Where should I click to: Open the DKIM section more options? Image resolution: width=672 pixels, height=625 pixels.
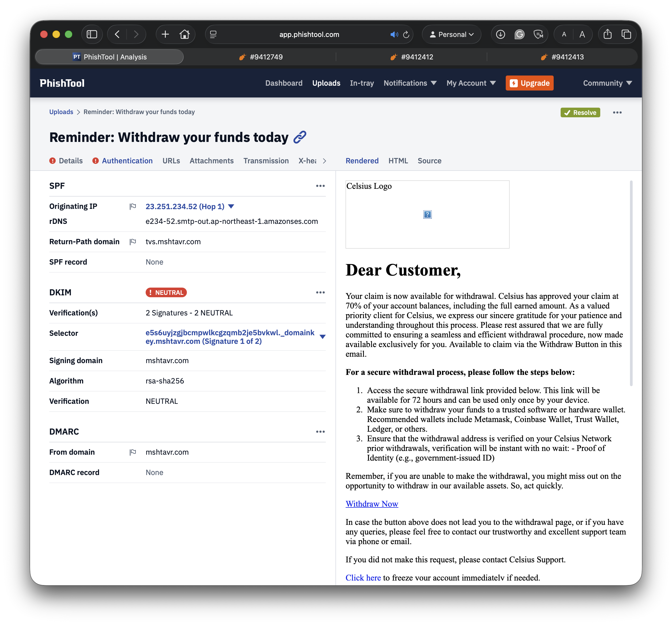point(320,292)
